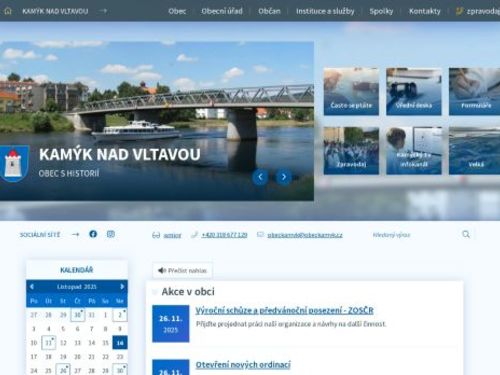Open the Úřední deska tile
This screenshot has width=500, height=375.
(414, 91)
